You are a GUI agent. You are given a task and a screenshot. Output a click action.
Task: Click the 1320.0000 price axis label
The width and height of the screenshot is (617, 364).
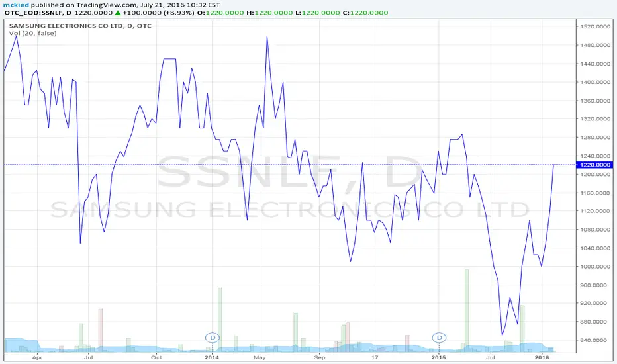pos(595,119)
